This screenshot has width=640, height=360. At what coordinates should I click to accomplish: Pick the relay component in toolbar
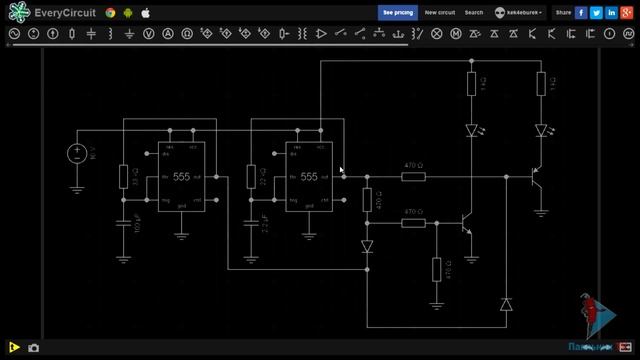(x=418, y=33)
